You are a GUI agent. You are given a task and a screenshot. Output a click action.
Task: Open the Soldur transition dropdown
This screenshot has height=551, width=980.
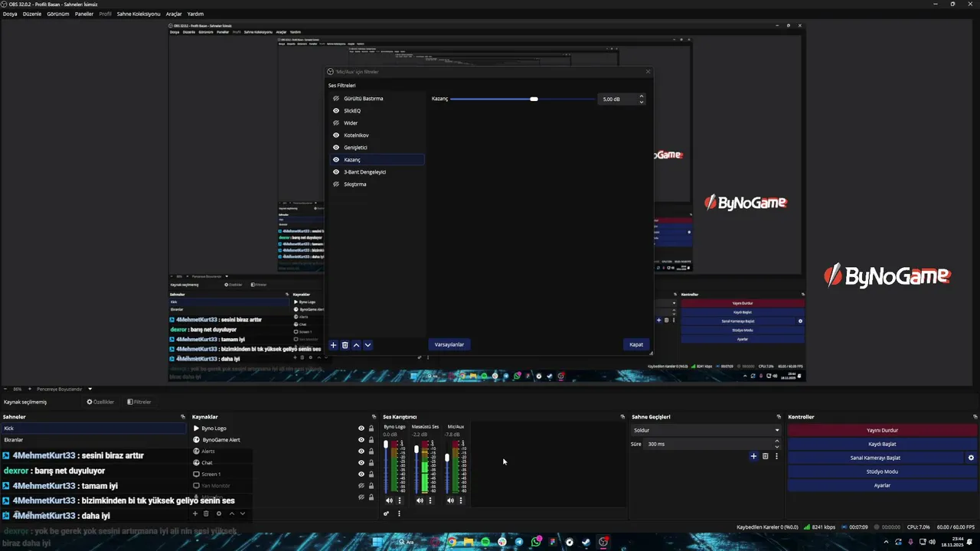coord(705,430)
